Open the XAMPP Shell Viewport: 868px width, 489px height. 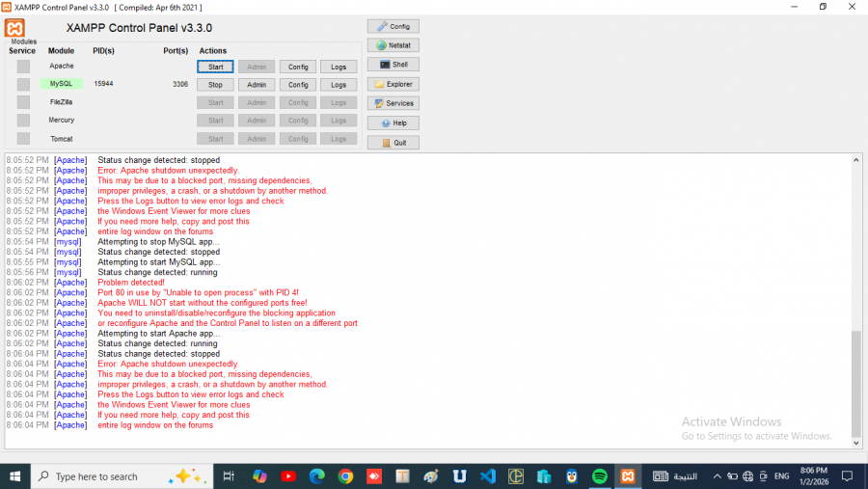click(393, 65)
